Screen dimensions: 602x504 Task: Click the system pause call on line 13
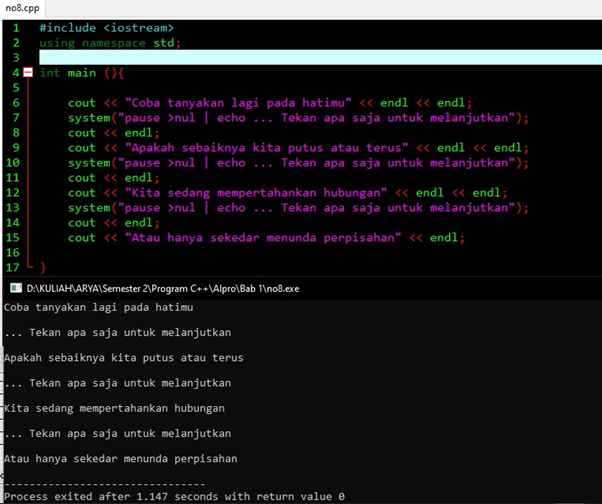pos(298,208)
